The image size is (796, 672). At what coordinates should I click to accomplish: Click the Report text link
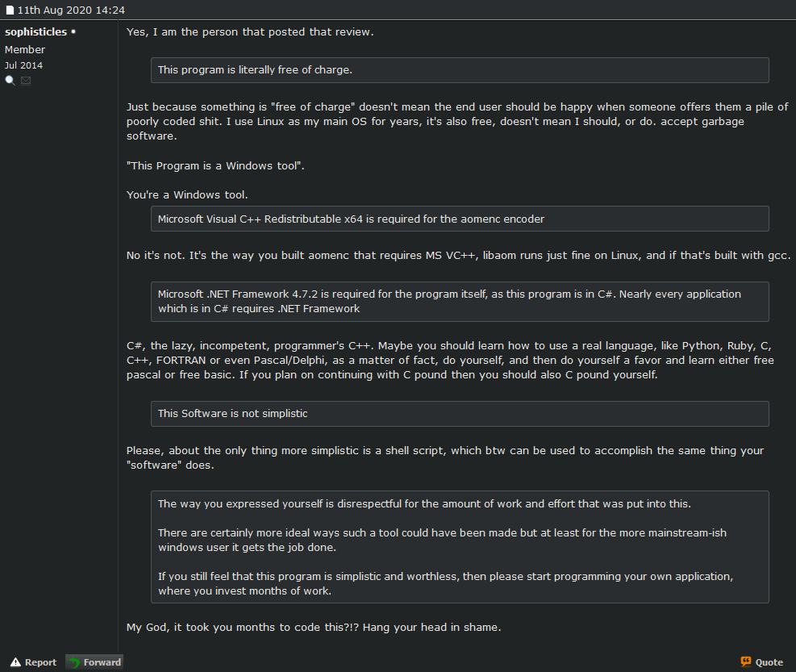(x=40, y=662)
